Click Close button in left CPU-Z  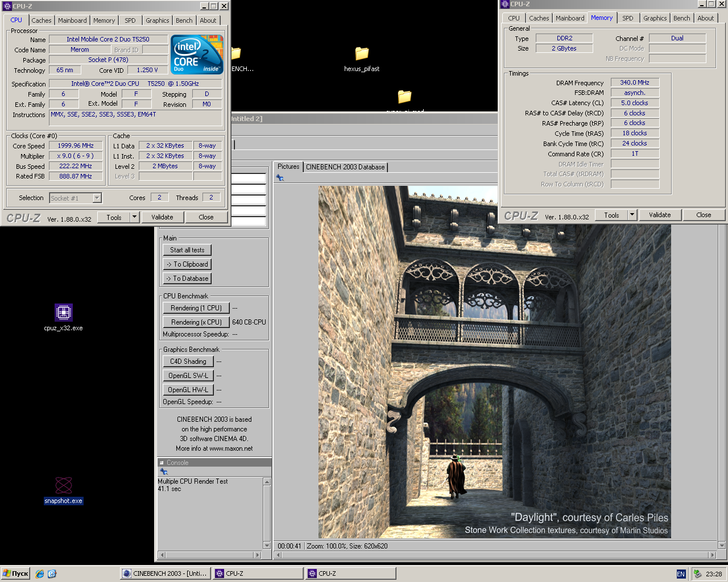click(x=206, y=217)
